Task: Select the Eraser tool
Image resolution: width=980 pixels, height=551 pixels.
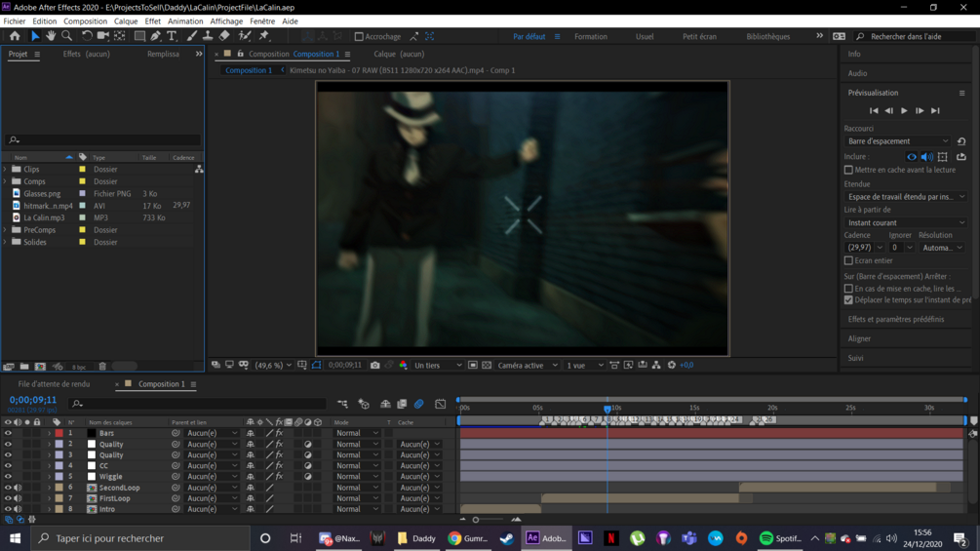Action: point(223,36)
